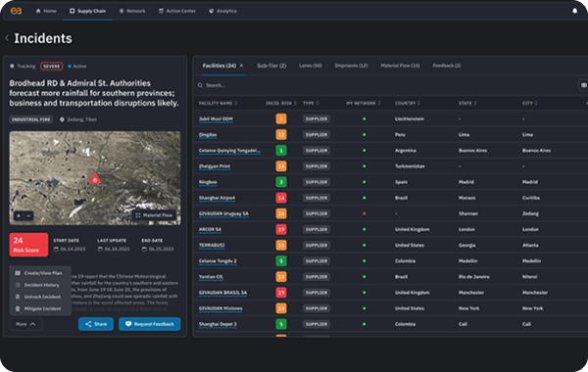The image size is (588, 372).
Task: Click the trash icon beside Mitigate Incident
Action: coord(18,308)
